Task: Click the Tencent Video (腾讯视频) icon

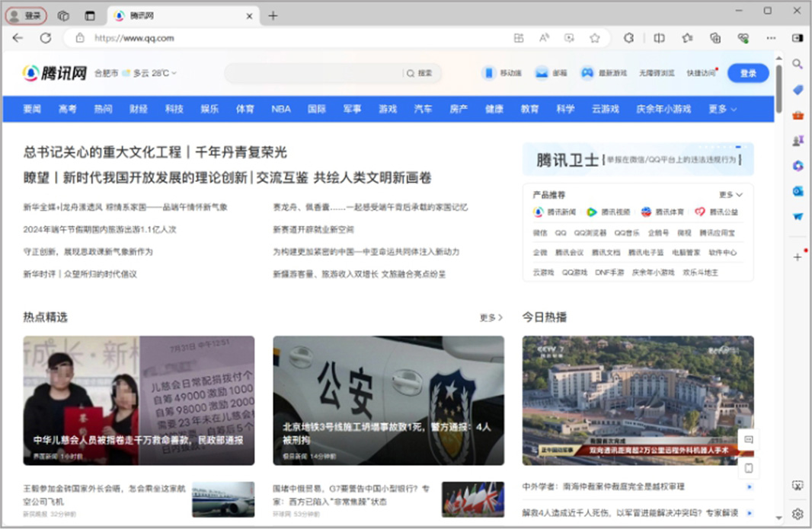Action: (591, 212)
